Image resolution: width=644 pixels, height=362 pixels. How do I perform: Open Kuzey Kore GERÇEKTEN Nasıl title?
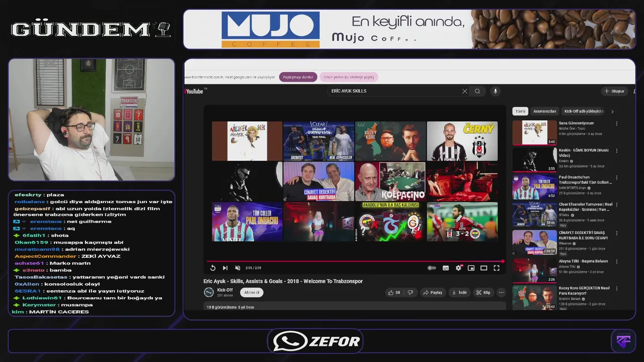(x=584, y=290)
